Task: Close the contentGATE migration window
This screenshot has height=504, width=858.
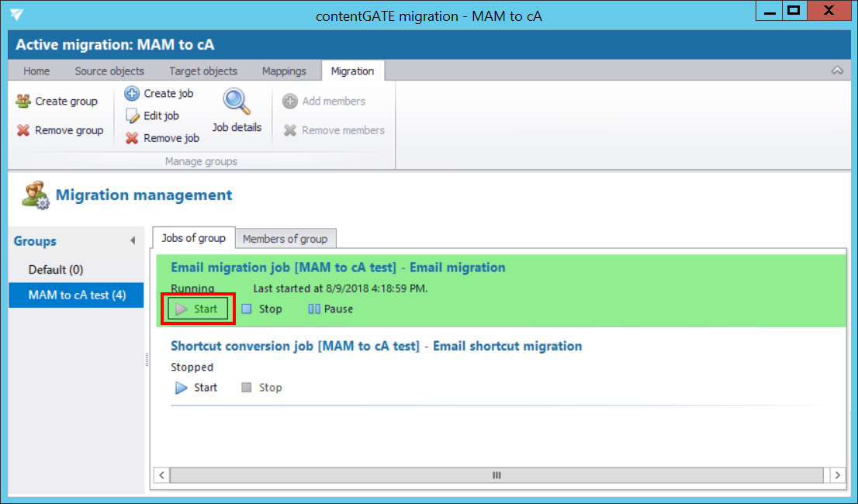Action: coord(829,11)
